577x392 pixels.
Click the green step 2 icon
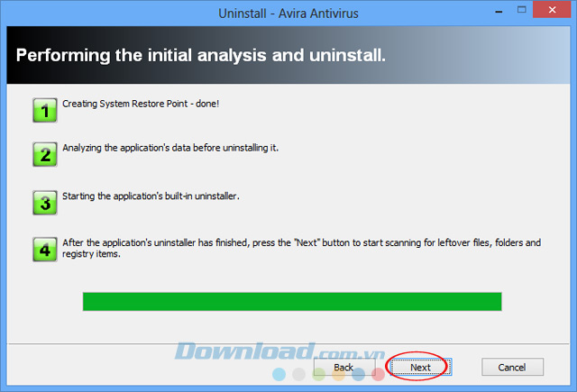[x=45, y=154]
